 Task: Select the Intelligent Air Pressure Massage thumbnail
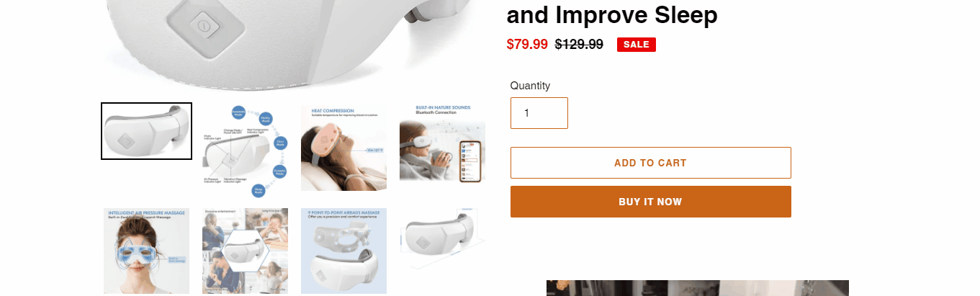point(146,251)
